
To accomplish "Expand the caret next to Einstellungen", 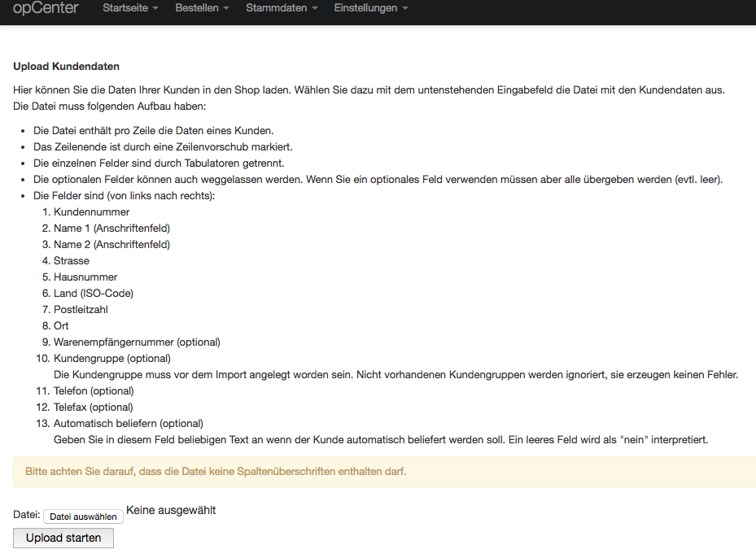I will (x=404, y=9).
